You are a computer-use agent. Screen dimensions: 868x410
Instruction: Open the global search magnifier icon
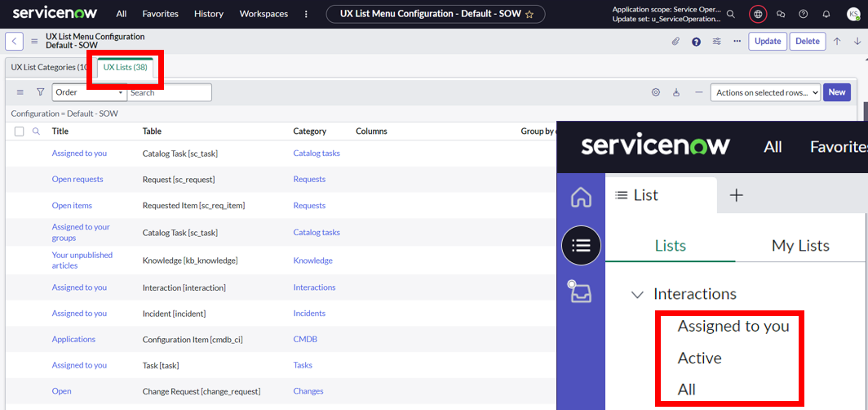point(731,14)
